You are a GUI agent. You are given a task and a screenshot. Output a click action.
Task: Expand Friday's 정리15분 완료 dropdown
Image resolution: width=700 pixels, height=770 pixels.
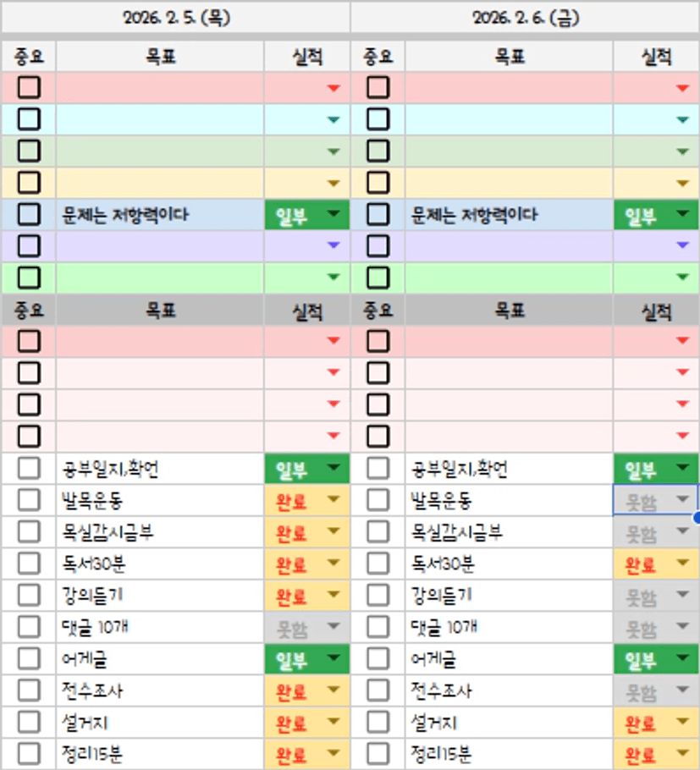[682, 755]
